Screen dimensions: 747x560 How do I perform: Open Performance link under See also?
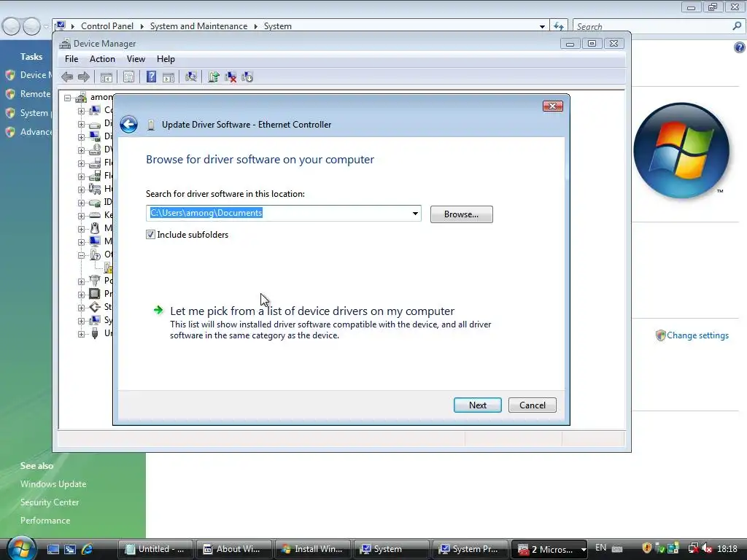tap(45, 521)
